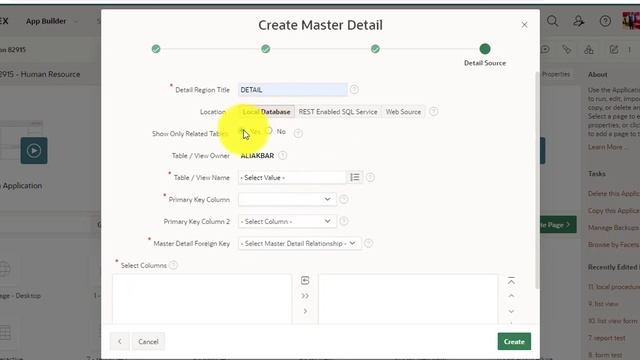Screen dimensions: 640x360
Task: Choose Web Source location
Action: click(x=403, y=111)
